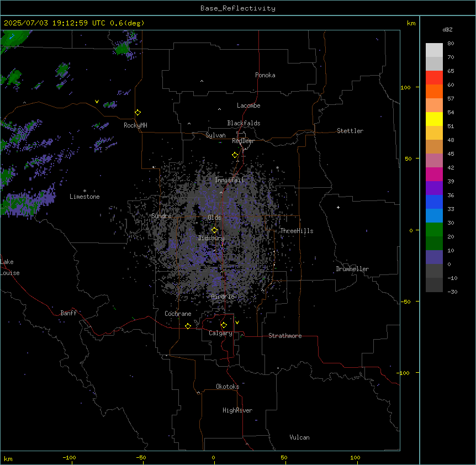Pick the indigo 0-10 dBZ legend swatch

pos(434,257)
